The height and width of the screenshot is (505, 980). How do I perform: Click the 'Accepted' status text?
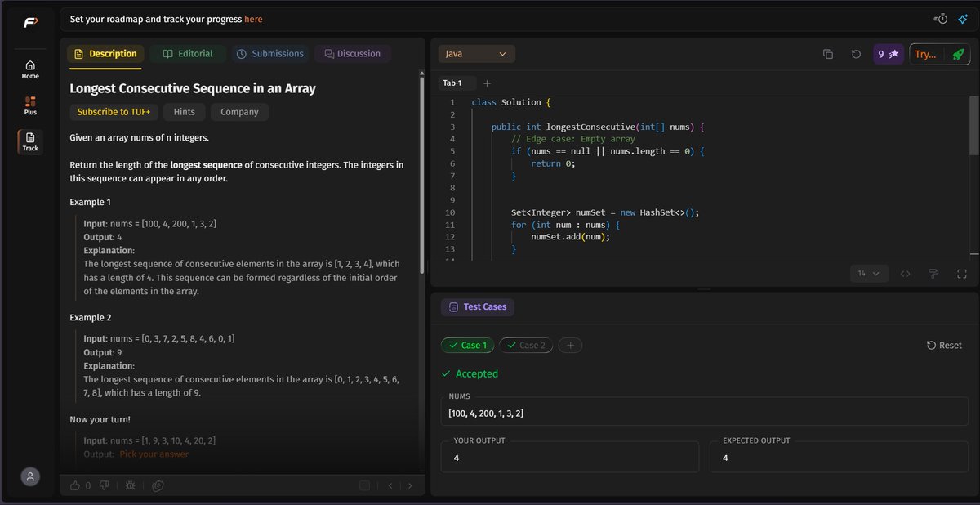coord(476,373)
